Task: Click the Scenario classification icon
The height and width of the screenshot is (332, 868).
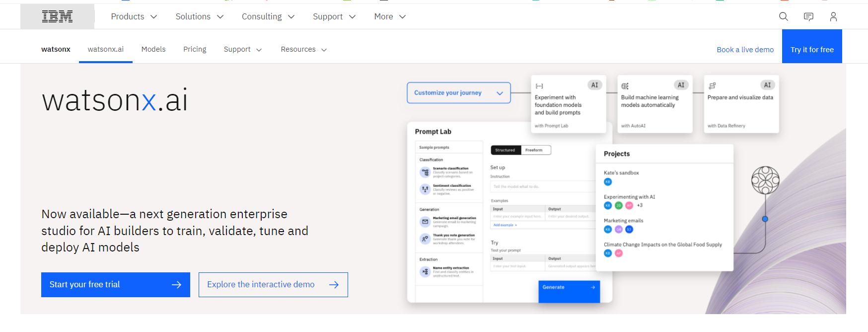Action: (425, 172)
